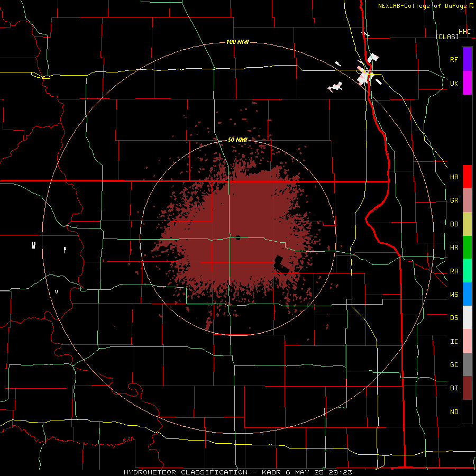Click the 'GC' legend label
The height and width of the screenshot is (476, 476).
454,364
